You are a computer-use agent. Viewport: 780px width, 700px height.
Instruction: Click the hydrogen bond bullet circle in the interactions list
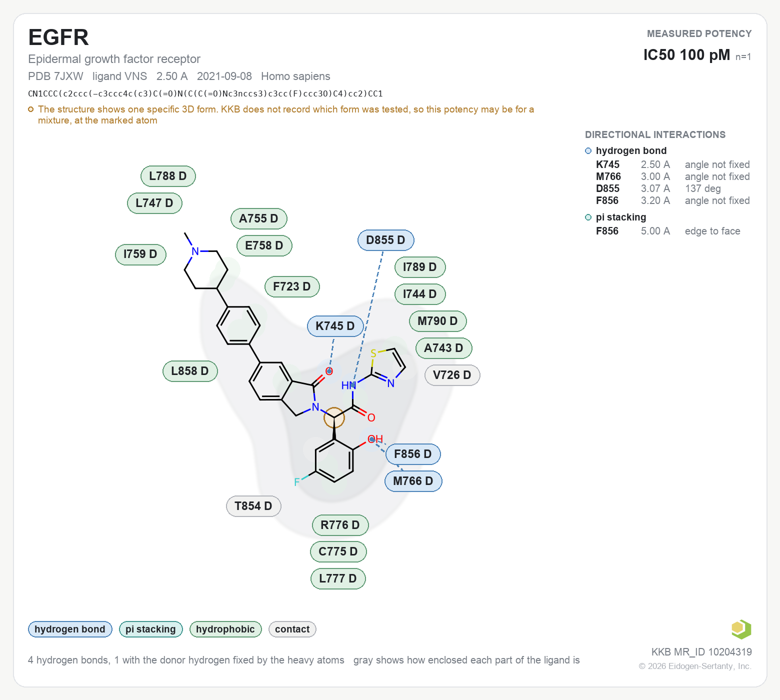point(588,151)
